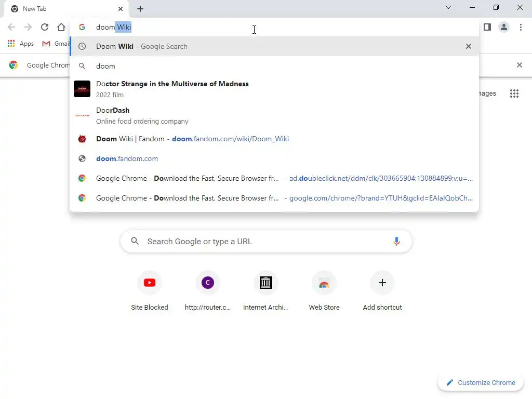Go to the home page icon
Viewport: 532px width, 399px height.
(x=61, y=27)
